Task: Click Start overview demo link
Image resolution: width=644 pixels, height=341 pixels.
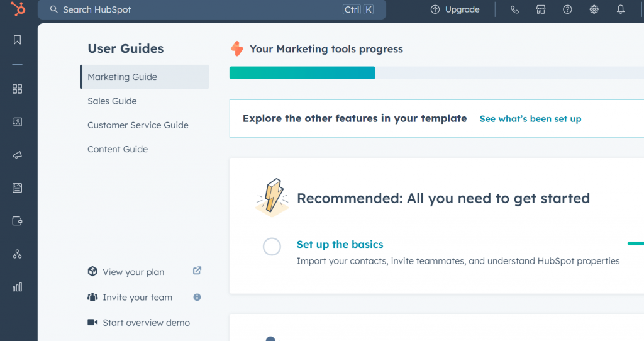Action: coord(146,323)
